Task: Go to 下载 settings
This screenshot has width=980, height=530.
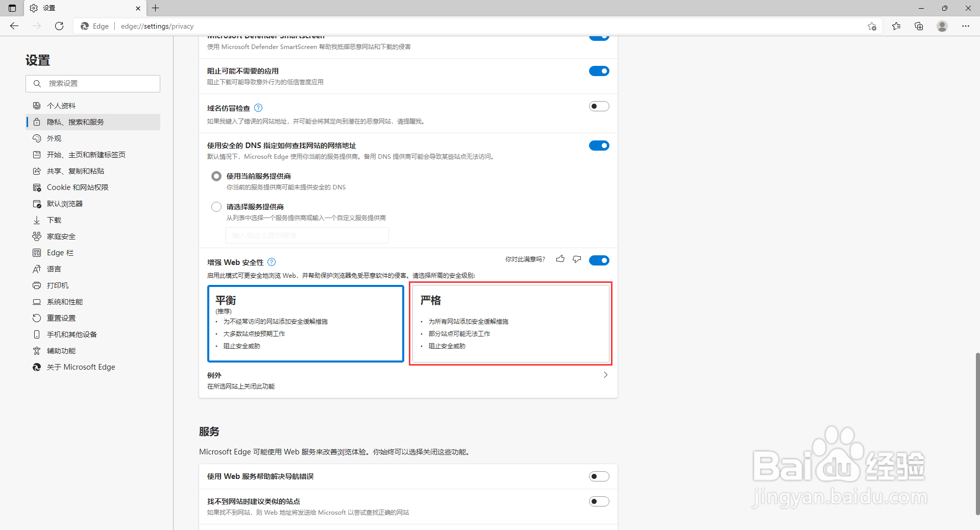Action: 93,220
